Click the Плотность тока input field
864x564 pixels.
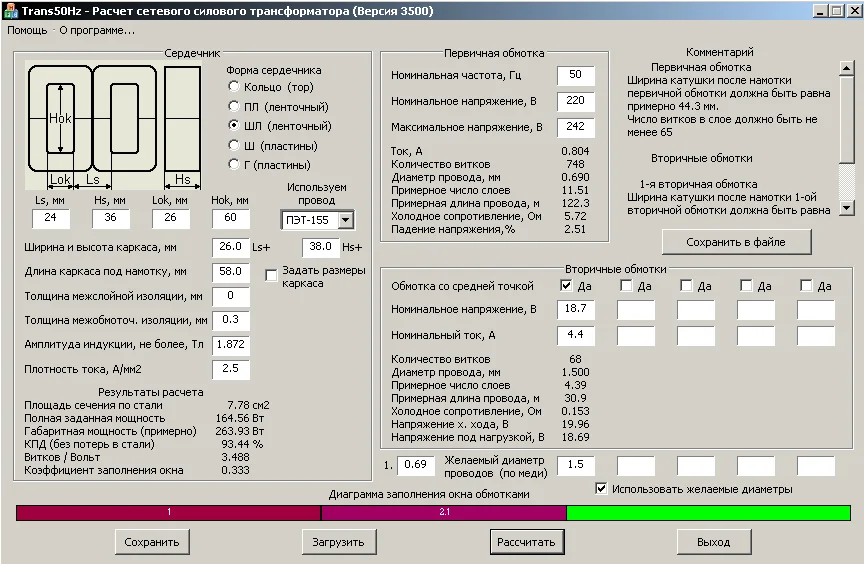tap(231, 370)
